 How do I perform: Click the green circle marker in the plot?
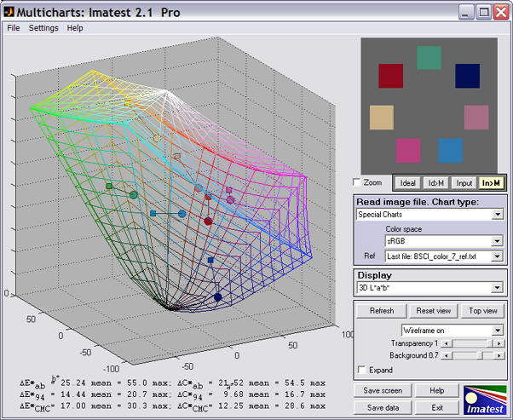(134, 195)
